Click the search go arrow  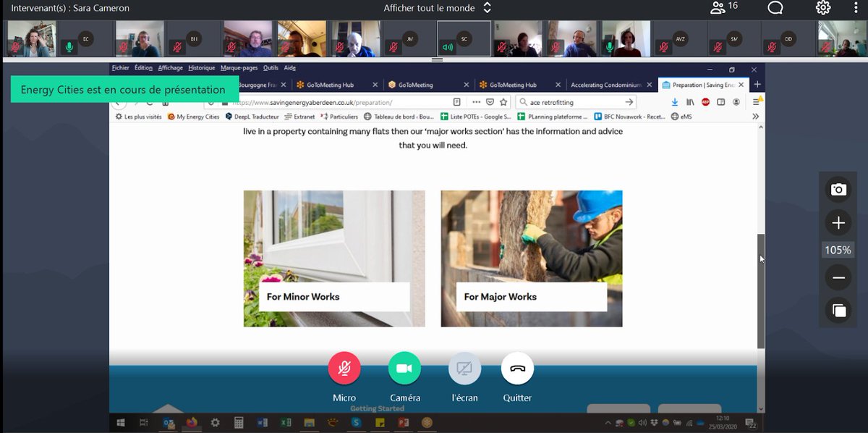pyautogui.click(x=629, y=102)
